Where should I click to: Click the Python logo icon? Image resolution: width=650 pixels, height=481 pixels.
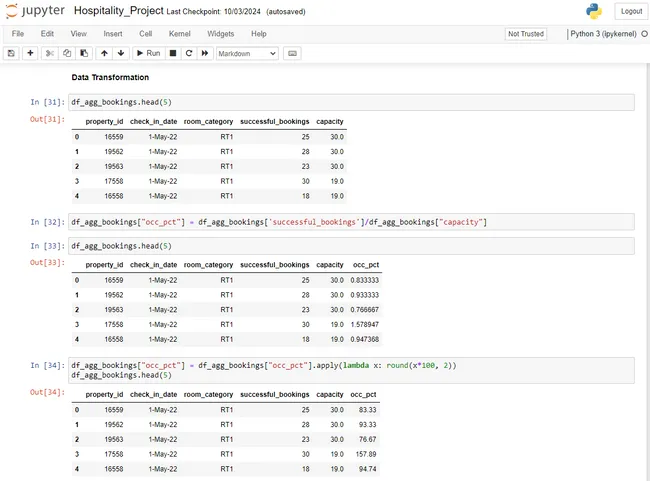[x=594, y=11]
